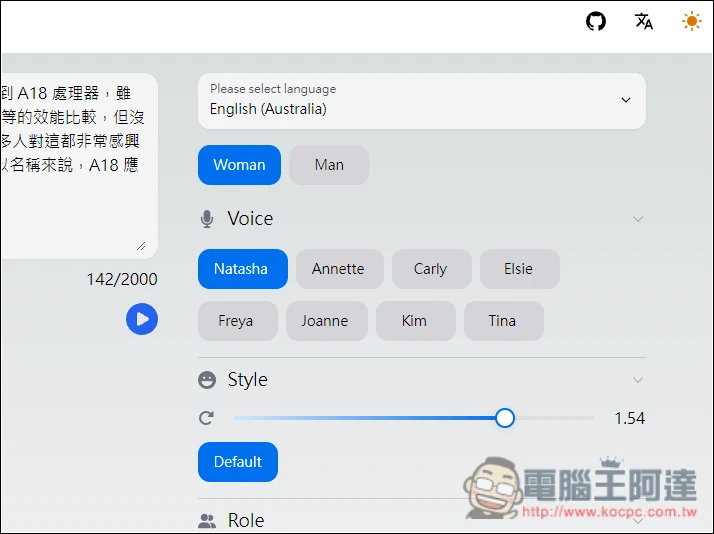Collapse the Style section chevron

[638, 380]
